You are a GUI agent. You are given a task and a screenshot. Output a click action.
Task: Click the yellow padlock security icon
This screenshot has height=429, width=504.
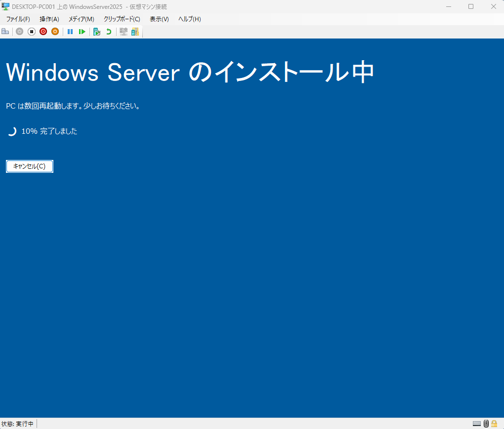point(494,424)
